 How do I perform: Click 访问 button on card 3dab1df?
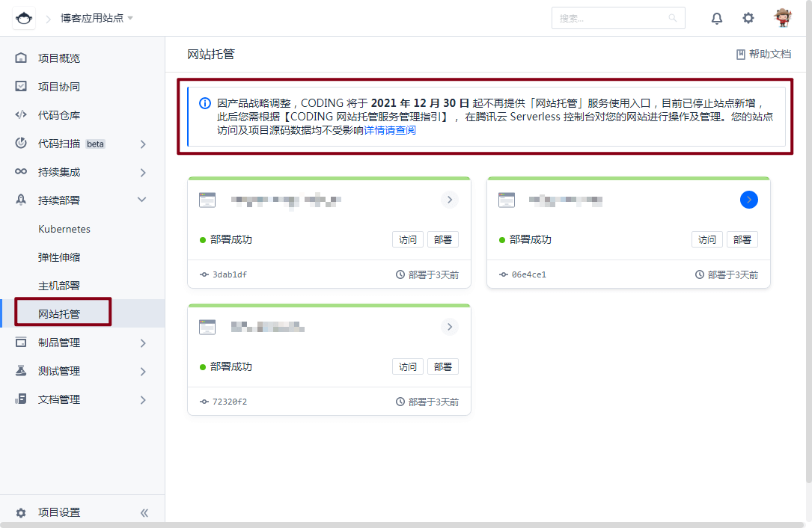[x=408, y=239]
